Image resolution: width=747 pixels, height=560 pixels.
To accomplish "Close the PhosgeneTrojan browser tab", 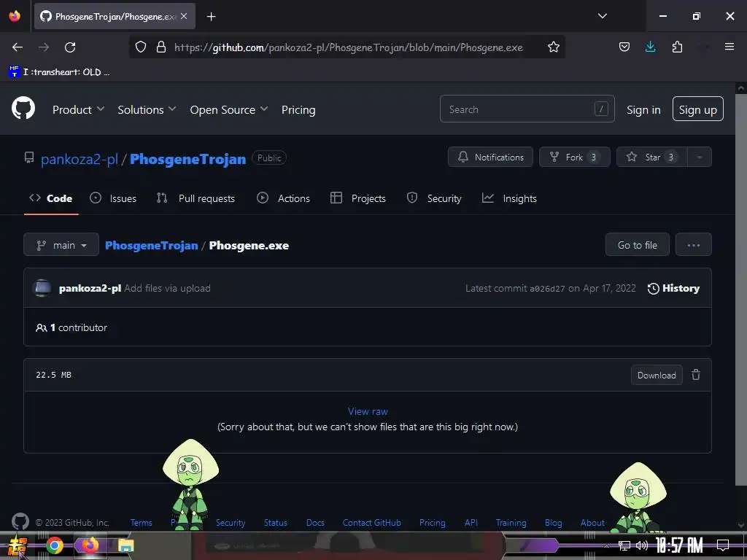I will (184, 16).
